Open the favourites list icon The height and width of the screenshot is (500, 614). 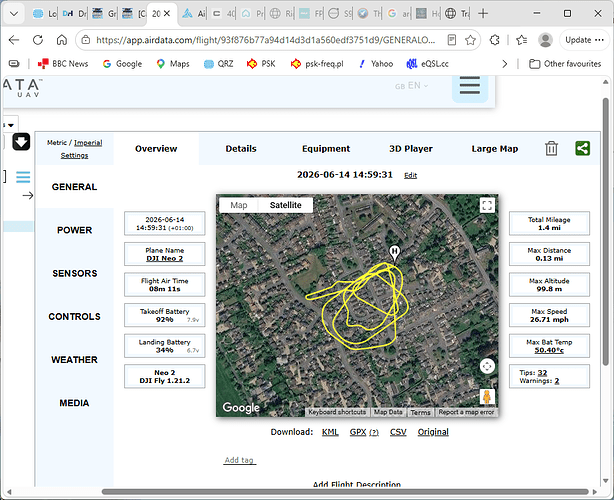(521, 40)
